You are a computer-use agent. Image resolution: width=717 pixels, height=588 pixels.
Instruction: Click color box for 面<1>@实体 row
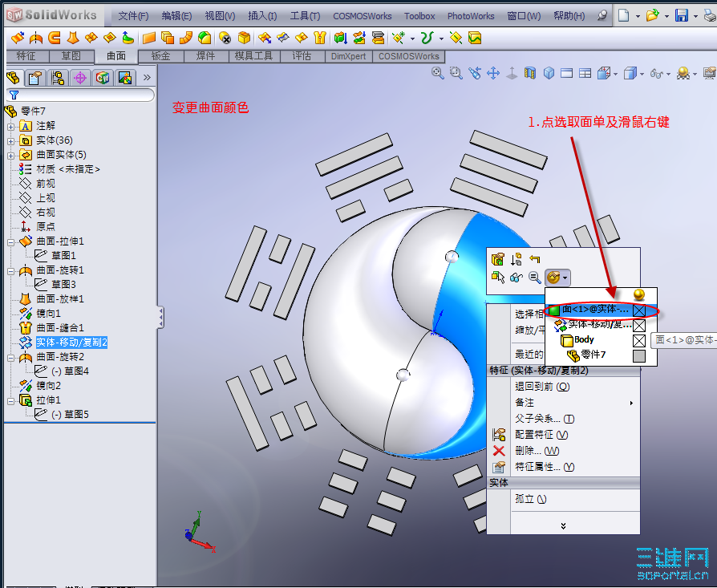pos(639,310)
